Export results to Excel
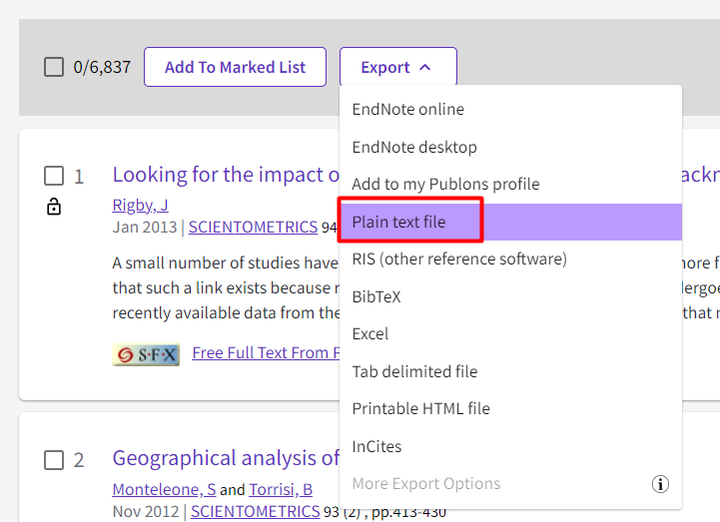Viewport: 720px width, 522px height. 370,334
